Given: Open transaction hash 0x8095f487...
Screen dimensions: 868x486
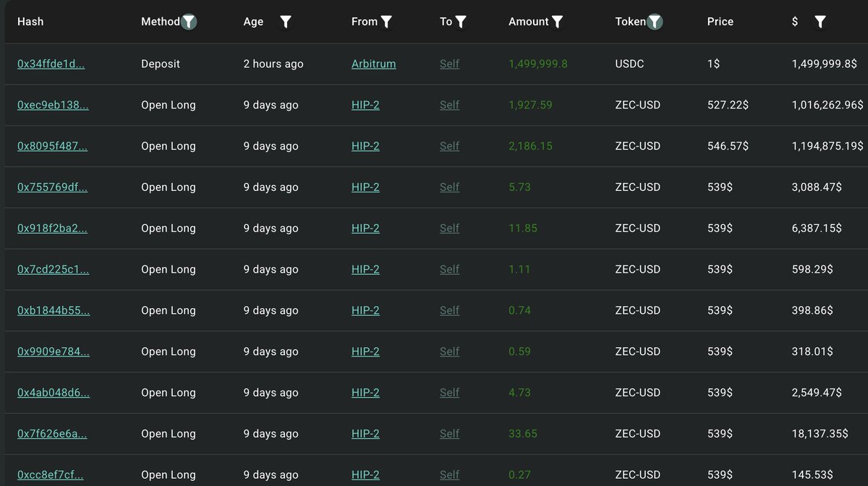Looking at the screenshot, I should [52, 146].
